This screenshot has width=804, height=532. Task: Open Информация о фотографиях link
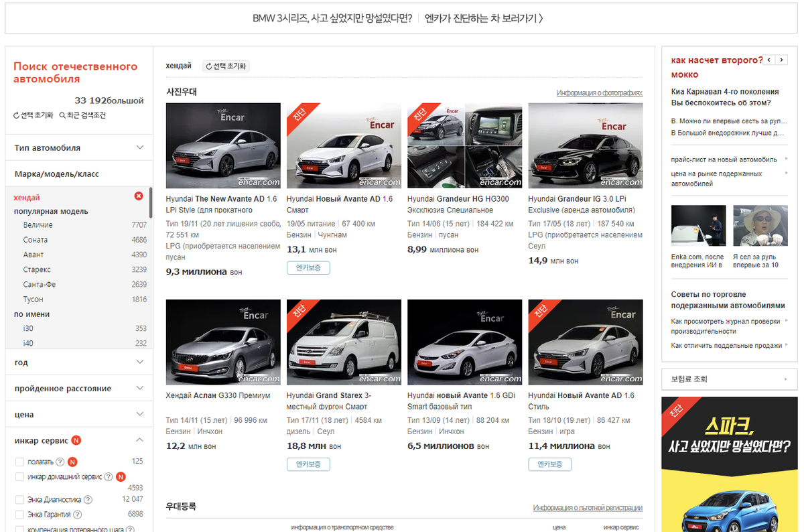coord(599,93)
